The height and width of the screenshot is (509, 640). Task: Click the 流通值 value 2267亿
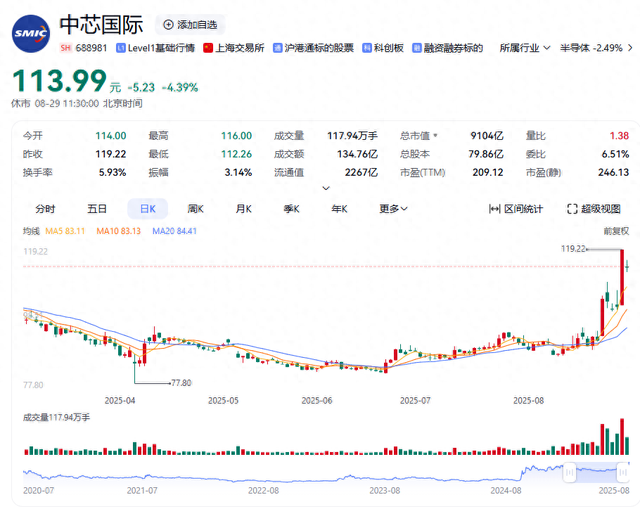[x=361, y=172]
